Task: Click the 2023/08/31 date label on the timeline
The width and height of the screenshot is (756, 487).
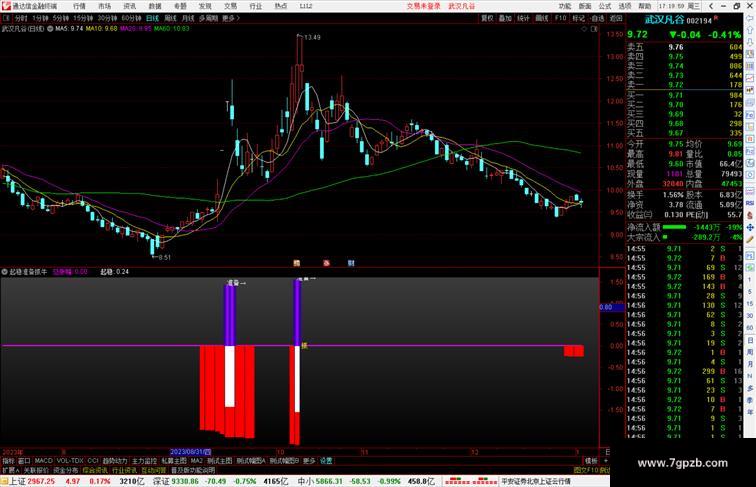Action: (x=190, y=452)
